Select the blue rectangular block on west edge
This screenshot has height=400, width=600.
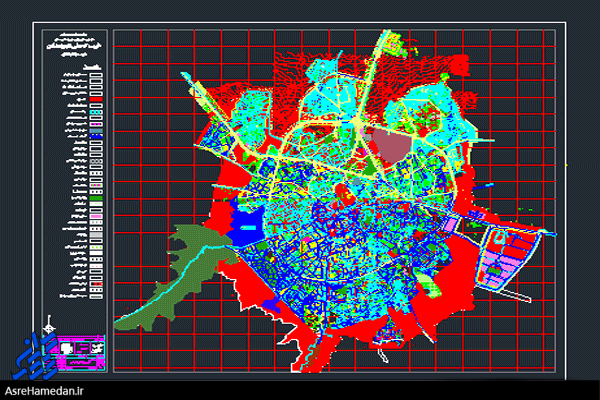(245, 225)
